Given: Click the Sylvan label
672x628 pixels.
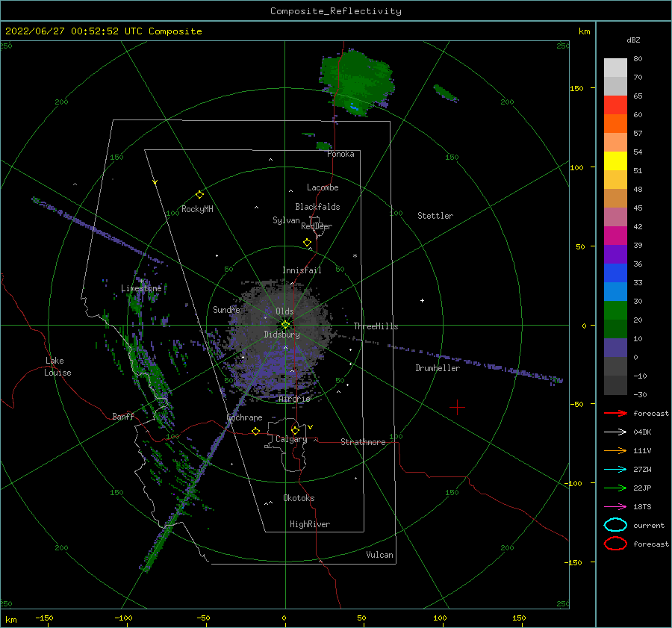Looking at the screenshot, I should [x=286, y=220].
